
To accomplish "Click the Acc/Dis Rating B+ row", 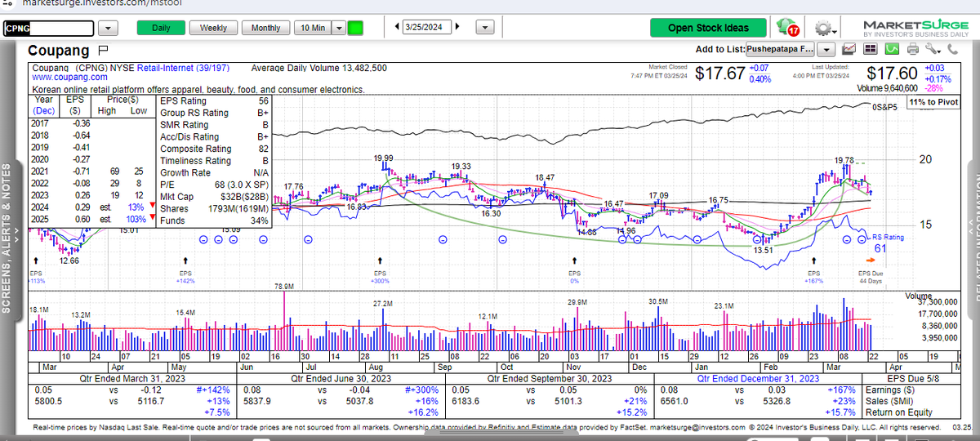I will [214, 136].
